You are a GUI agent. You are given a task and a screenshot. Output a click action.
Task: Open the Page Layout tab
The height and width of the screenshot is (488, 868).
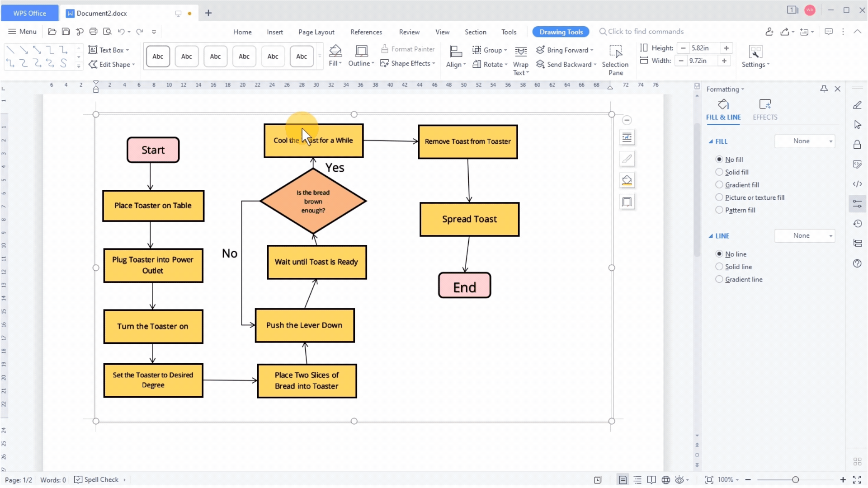point(316,32)
